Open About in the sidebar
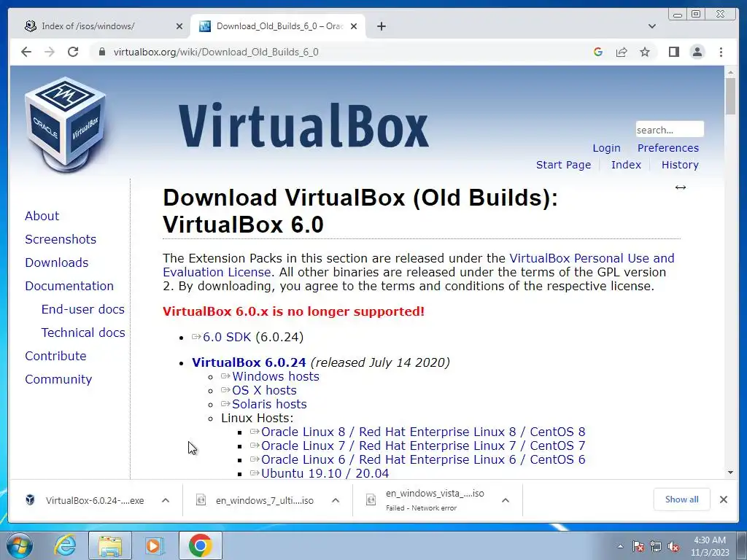The image size is (747, 560). [42, 216]
